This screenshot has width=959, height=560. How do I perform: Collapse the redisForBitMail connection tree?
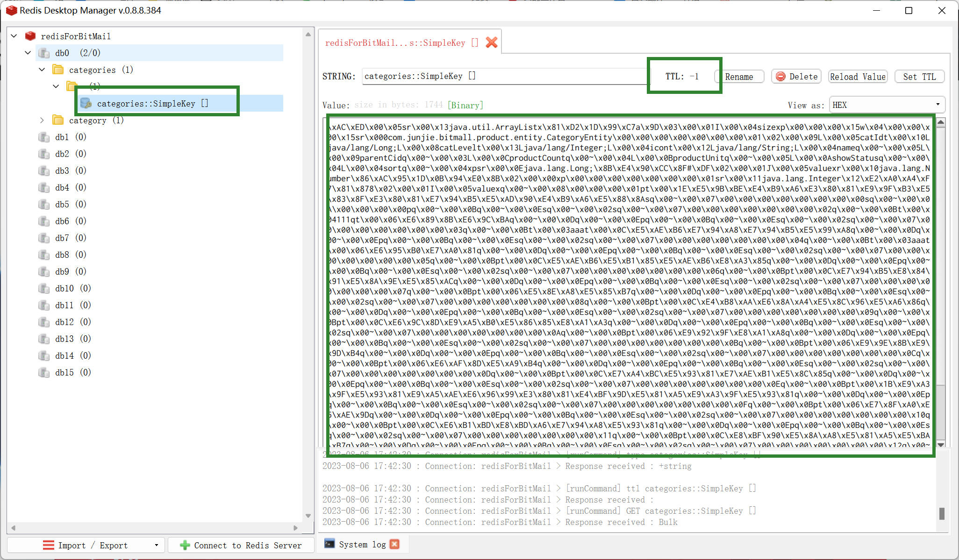(x=14, y=36)
